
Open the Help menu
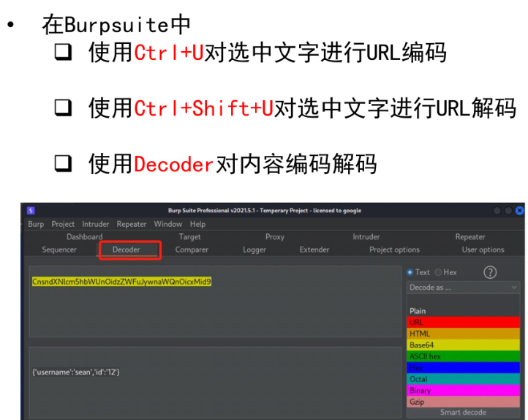pos(197,224)
